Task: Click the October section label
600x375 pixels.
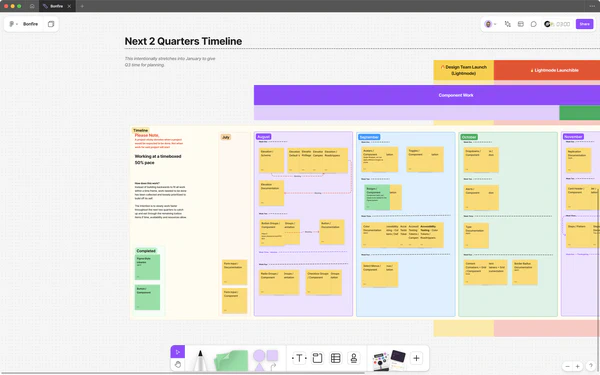Action: 469,137
